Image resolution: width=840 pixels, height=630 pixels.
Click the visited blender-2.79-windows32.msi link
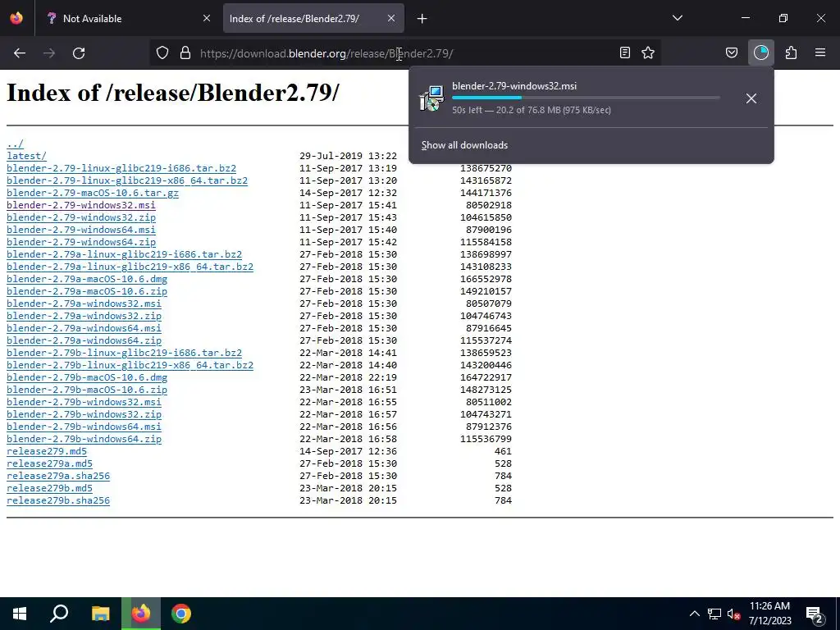point(81,205)
